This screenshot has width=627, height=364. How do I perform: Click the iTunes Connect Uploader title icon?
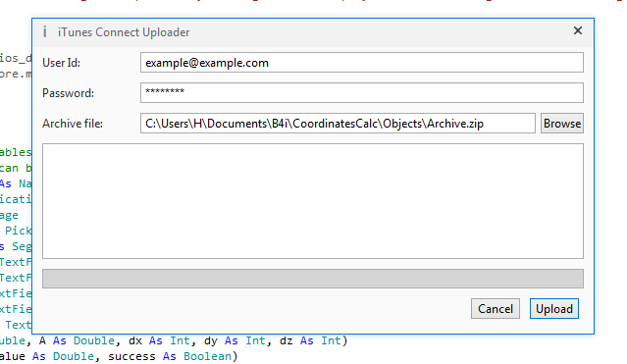[x=45, y=31]
